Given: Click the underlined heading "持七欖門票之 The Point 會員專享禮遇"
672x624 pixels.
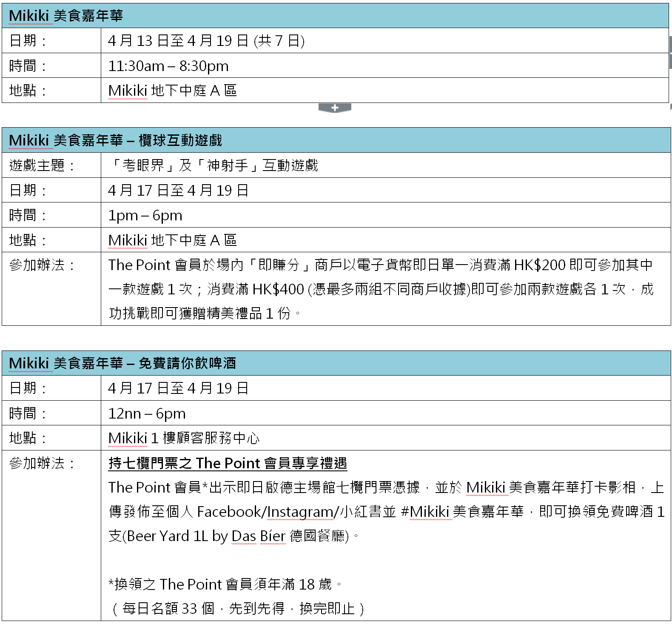Looking at the screenshot, I should point(228,463).
